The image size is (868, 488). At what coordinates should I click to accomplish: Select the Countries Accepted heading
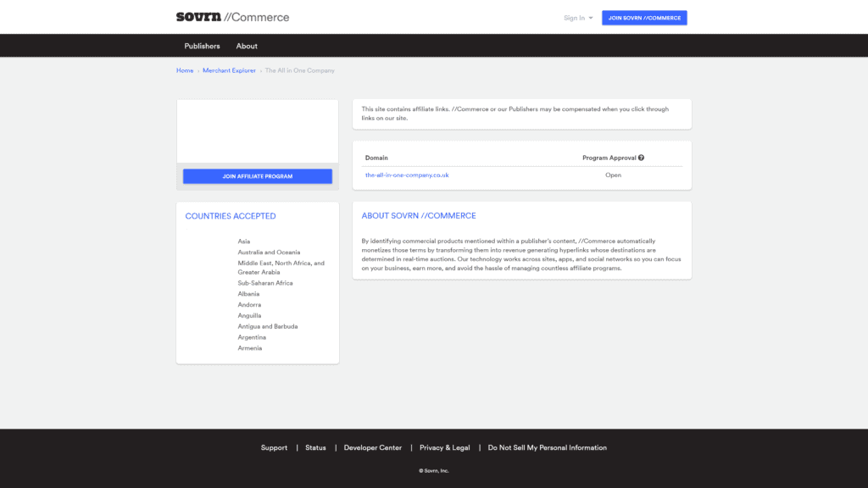231,216
